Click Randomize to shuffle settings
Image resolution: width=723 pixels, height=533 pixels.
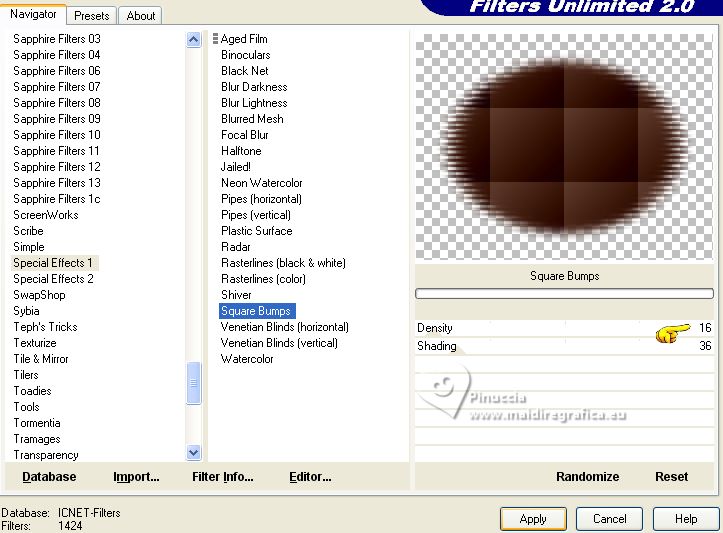tap(587, 476)
